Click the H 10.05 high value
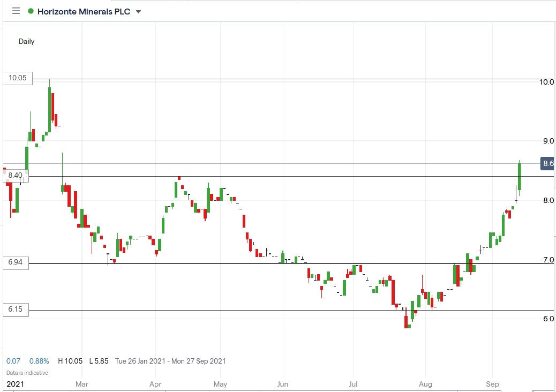Viewport: 556px width, 392px height. 70,361
